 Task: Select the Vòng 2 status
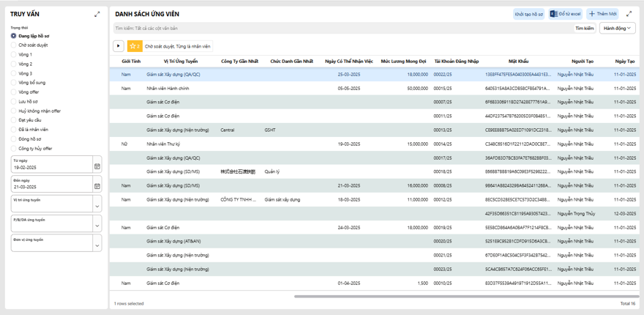coord(14,64)
